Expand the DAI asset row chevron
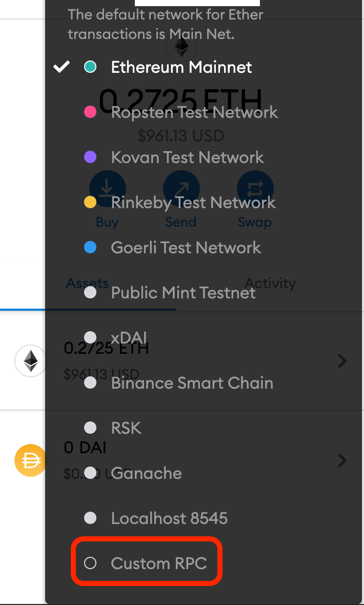Image resolution: width=364 pixels, height=605 pixels. pyautogui.click(x=342, y=460)
